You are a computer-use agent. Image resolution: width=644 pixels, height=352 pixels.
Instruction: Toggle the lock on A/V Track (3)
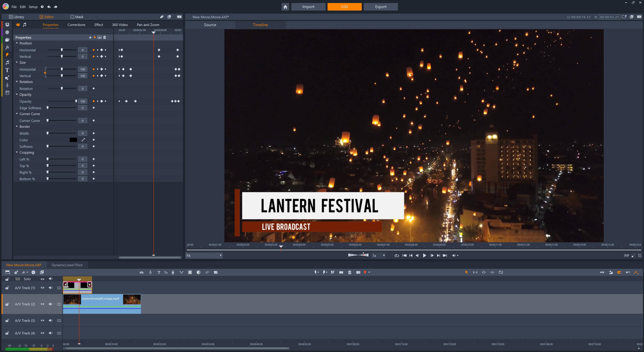tap(7, 320)
